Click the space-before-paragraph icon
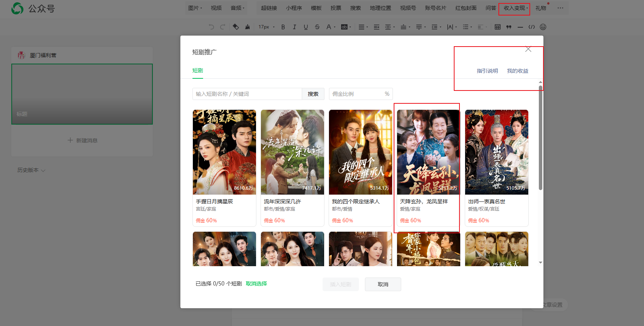The height and width of the screenshot is (326, 644). pos(403,27)
